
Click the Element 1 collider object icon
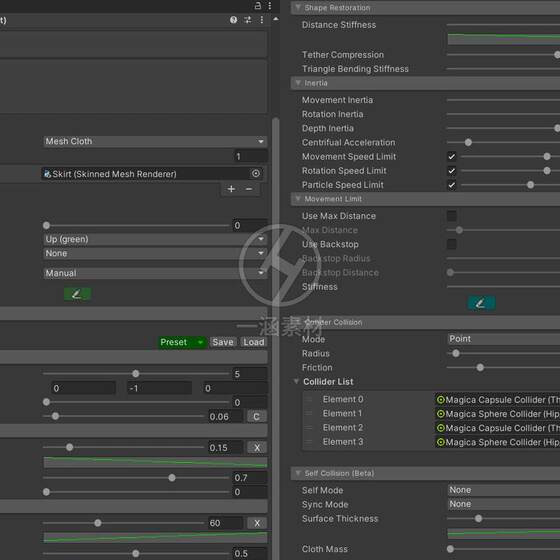tap(441, 414)
